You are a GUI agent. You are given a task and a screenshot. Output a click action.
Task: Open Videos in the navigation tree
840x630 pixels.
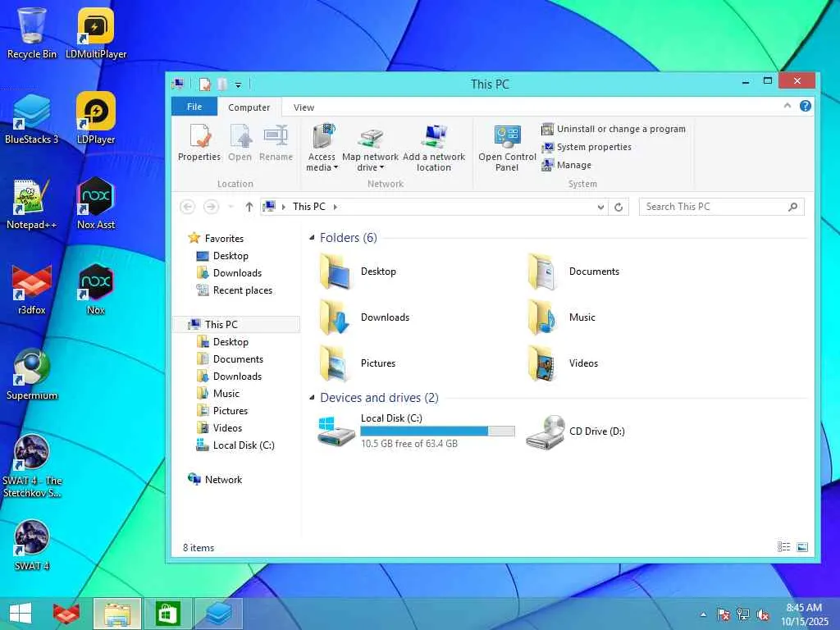pyautogui.click(x=220, y=427)
